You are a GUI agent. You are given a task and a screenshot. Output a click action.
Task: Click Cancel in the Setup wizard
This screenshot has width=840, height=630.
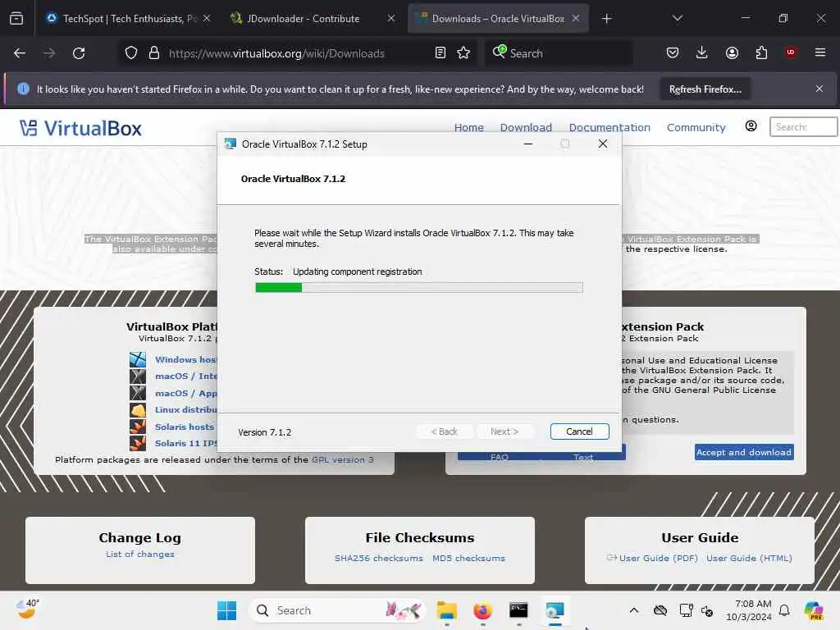click(x=579, y=431)
